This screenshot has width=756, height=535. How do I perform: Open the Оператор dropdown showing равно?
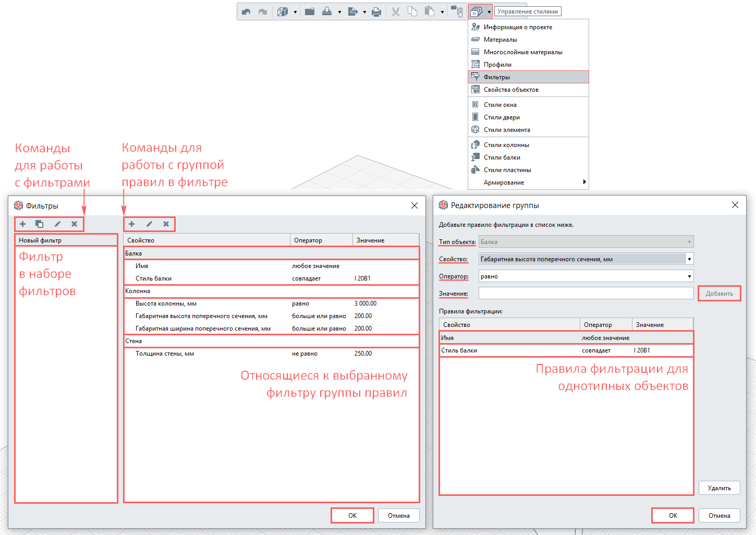(586, 276)
